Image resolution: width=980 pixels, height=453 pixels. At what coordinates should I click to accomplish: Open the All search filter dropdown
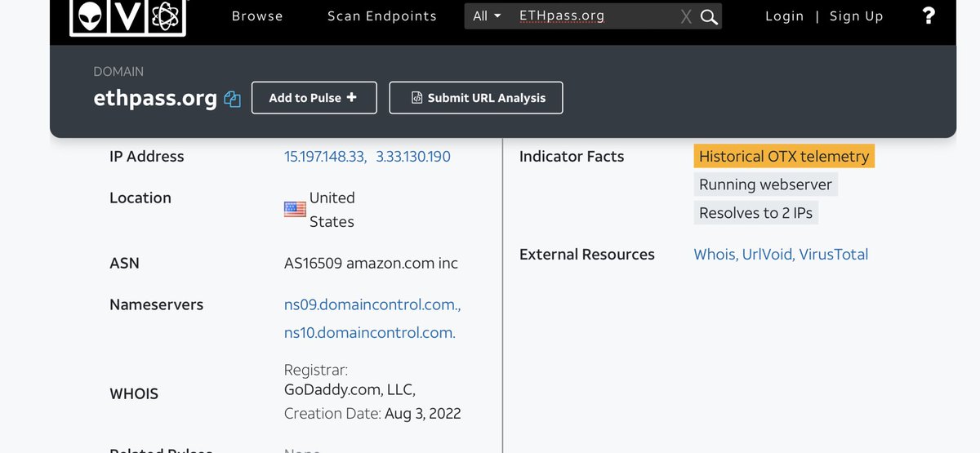pos(487,16)
